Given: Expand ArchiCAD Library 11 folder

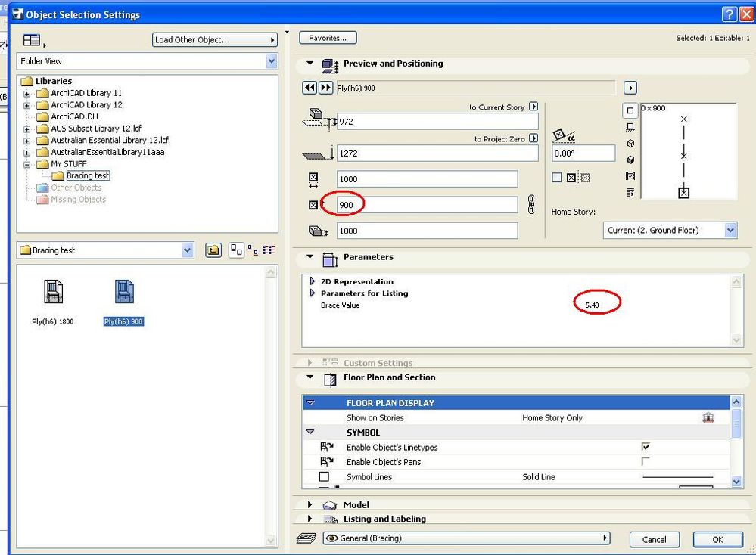Looking at the screenshot, I should click(x=27, y=94).
